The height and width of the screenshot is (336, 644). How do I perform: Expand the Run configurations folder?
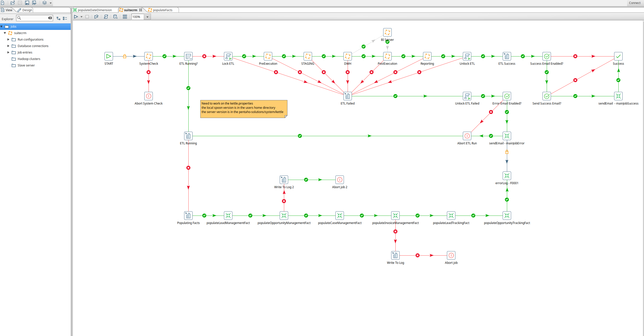pyautogui.click(x=8, y=40)
